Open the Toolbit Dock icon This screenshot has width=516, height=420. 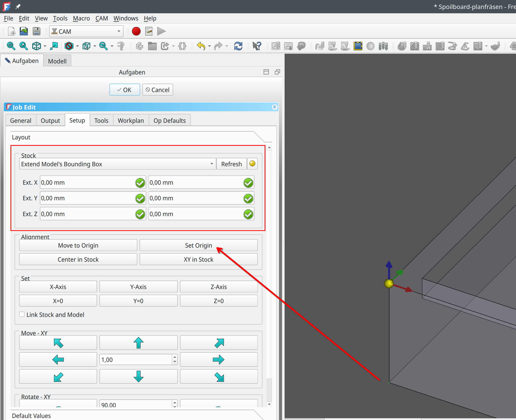[x=383, y=46]
